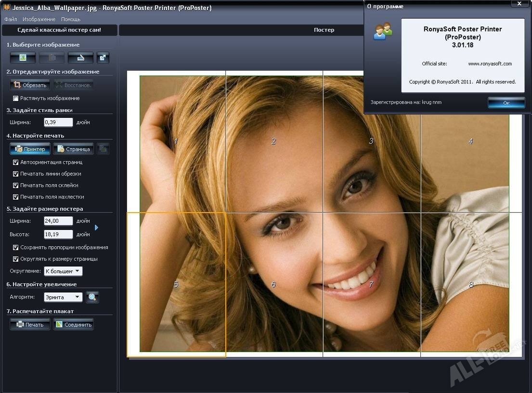This screenshot has height=393, width=532.
Task: Click the Обрезать crop button
Action: 30,85
